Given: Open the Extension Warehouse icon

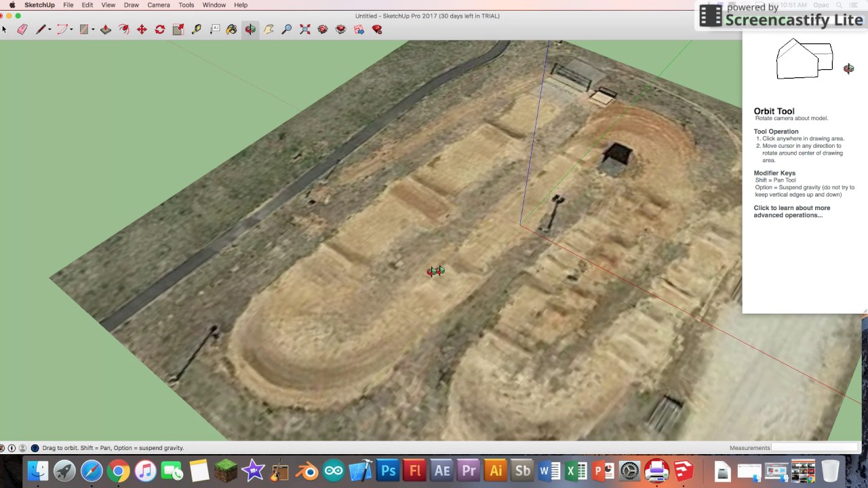Looking at the screenshot, I should [341, 29].
